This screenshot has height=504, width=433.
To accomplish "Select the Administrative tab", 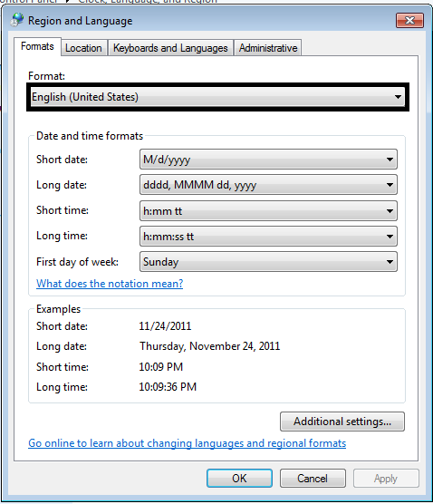I will coord(268,48).
